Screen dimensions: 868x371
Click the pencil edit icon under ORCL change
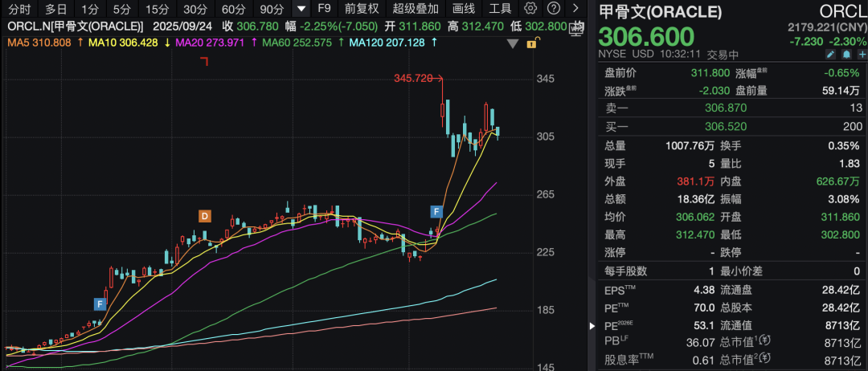tap(830, 54)
